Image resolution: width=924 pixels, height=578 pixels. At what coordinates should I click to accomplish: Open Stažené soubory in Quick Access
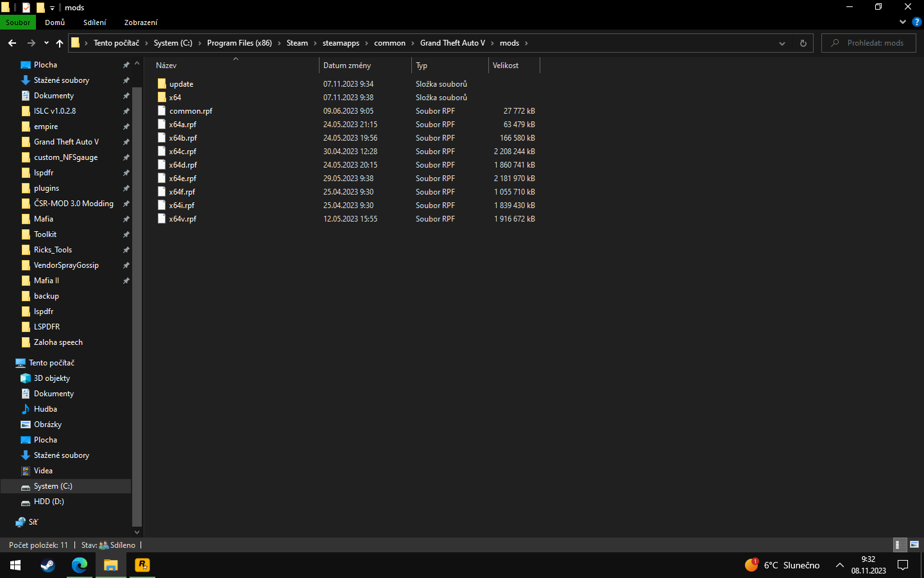(62, 80)
